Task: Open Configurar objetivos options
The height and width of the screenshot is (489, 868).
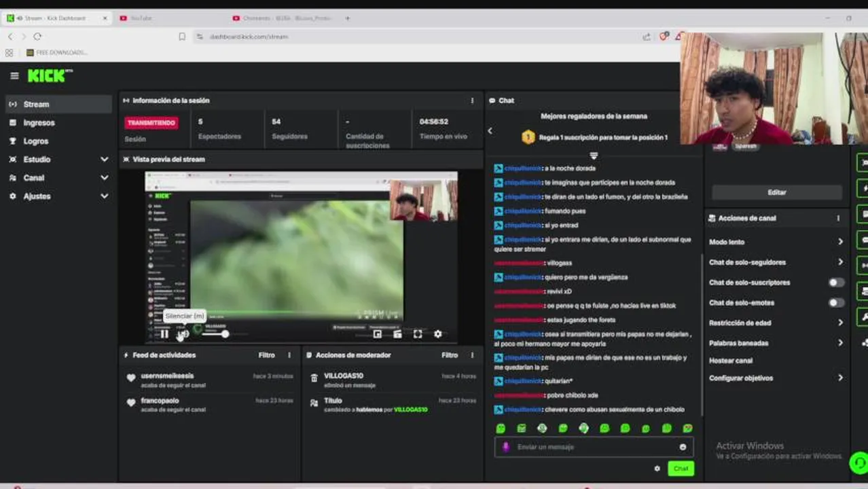Action: pyautogui.click(x=776, y=378)
